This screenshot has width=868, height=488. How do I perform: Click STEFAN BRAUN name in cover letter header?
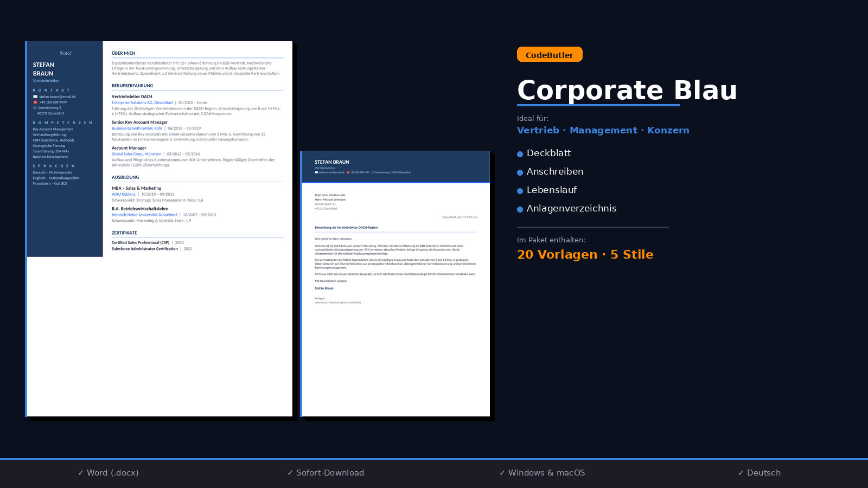click(x=332, y=162)
